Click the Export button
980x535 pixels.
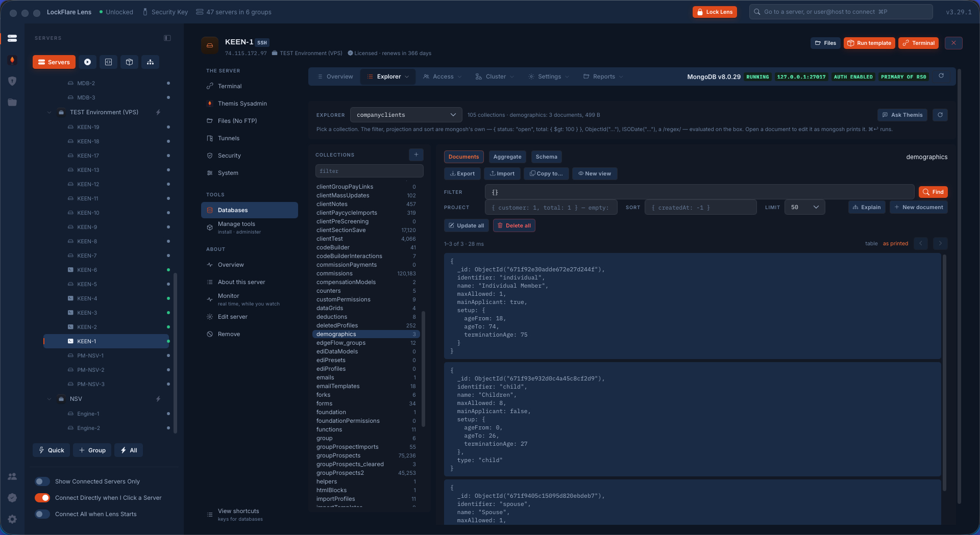tap(462, 173)
